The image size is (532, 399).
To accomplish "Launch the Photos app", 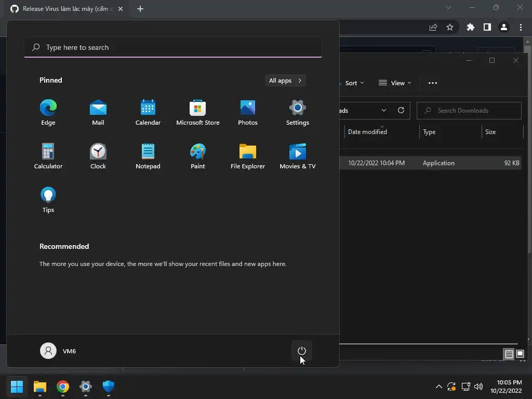I will [248, 112].
